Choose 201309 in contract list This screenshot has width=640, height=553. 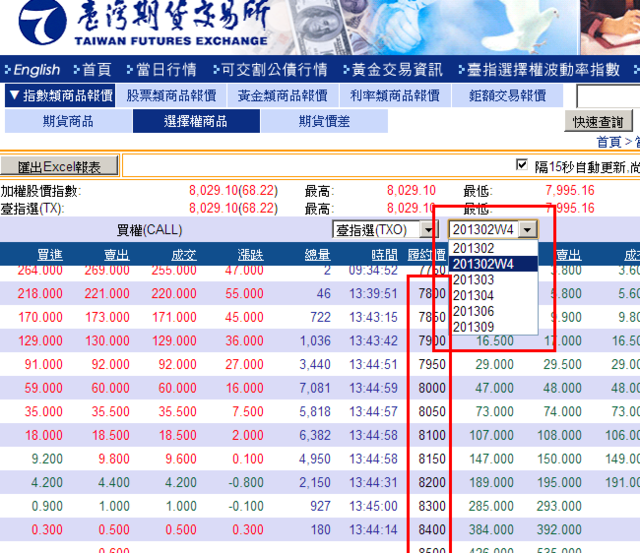pos(493,327)
